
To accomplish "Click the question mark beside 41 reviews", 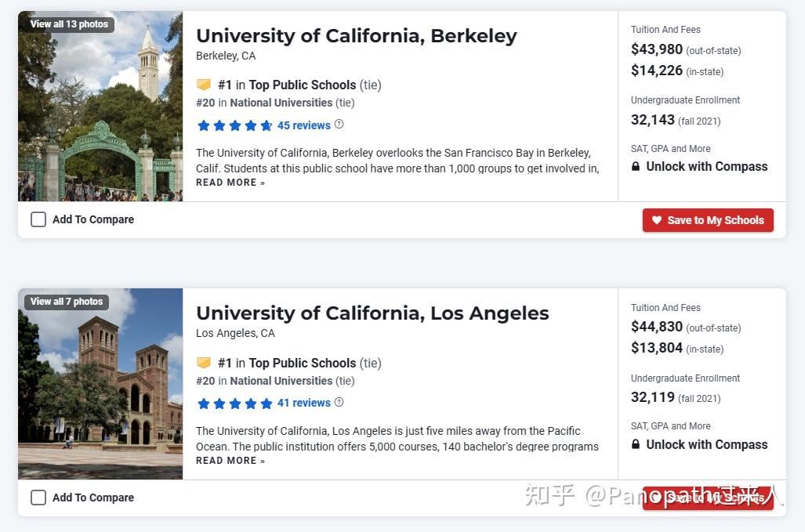I will click(339, 402).
